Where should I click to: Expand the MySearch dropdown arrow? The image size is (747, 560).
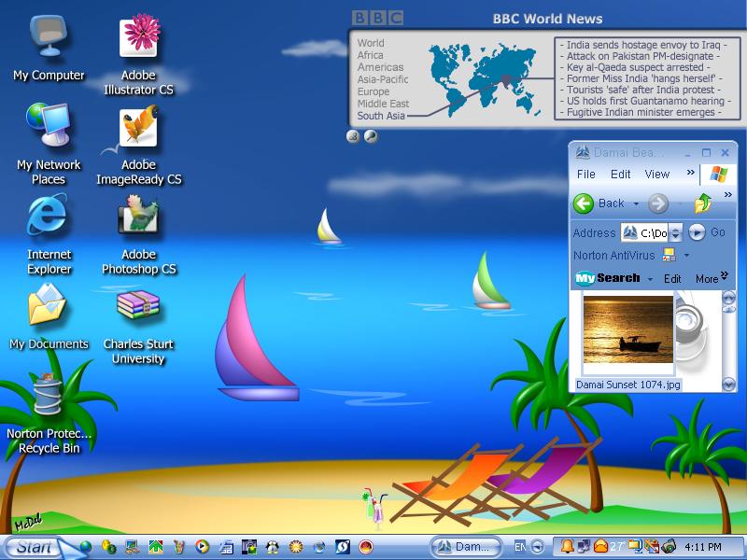pyautogui.click(x=650, y=279)
